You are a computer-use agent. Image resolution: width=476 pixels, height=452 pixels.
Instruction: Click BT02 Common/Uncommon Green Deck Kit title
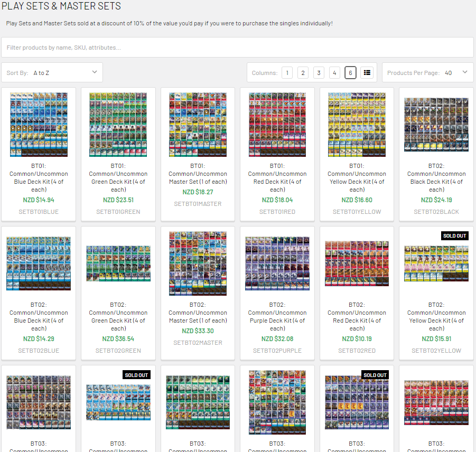(x=118, y=317)
